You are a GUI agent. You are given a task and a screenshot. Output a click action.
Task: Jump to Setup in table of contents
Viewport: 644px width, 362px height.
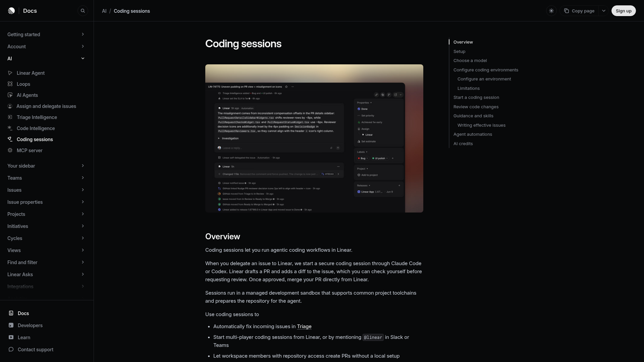click(459, 51)
